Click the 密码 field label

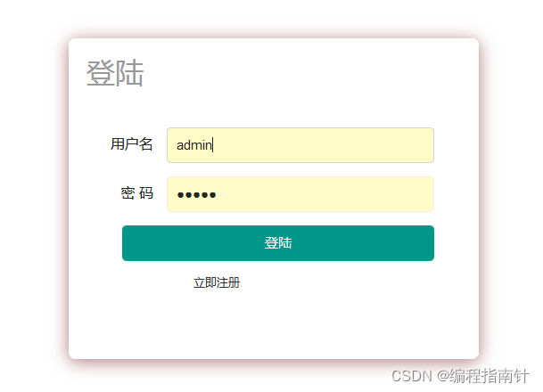pos(136,193)
